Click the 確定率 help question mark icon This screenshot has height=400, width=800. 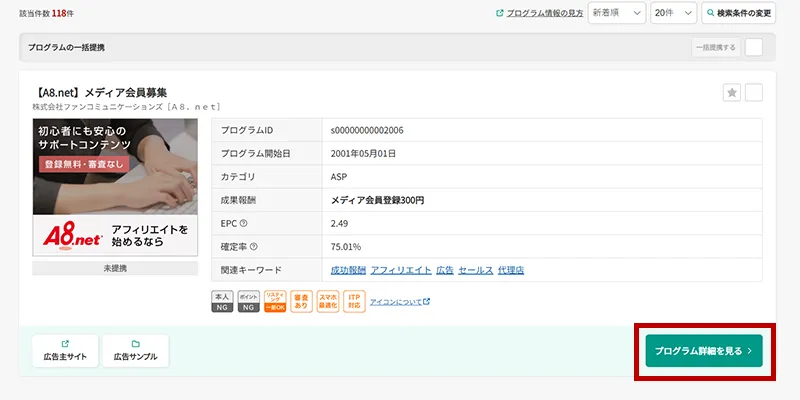[254, 247]
